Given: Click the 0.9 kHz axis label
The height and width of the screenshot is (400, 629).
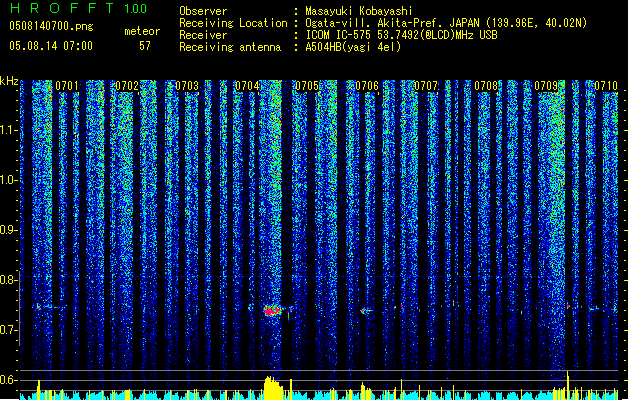Looking at the screenshot, I should (9, 230).
